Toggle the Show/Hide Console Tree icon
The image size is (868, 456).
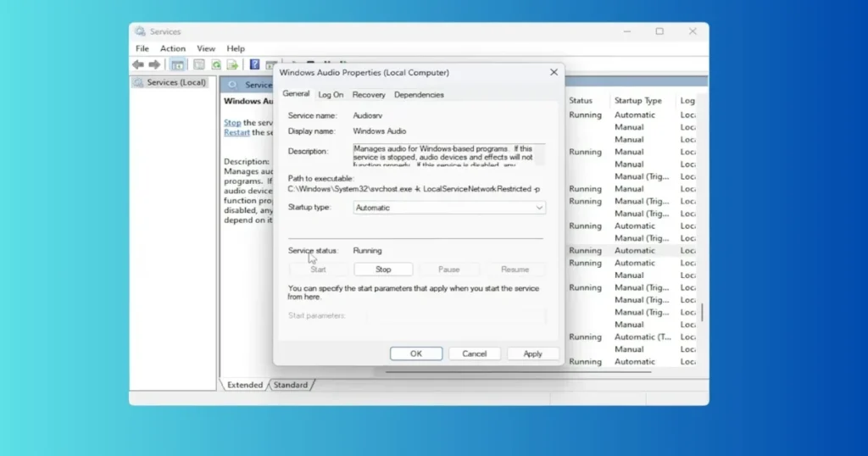[x=177, y=64]
